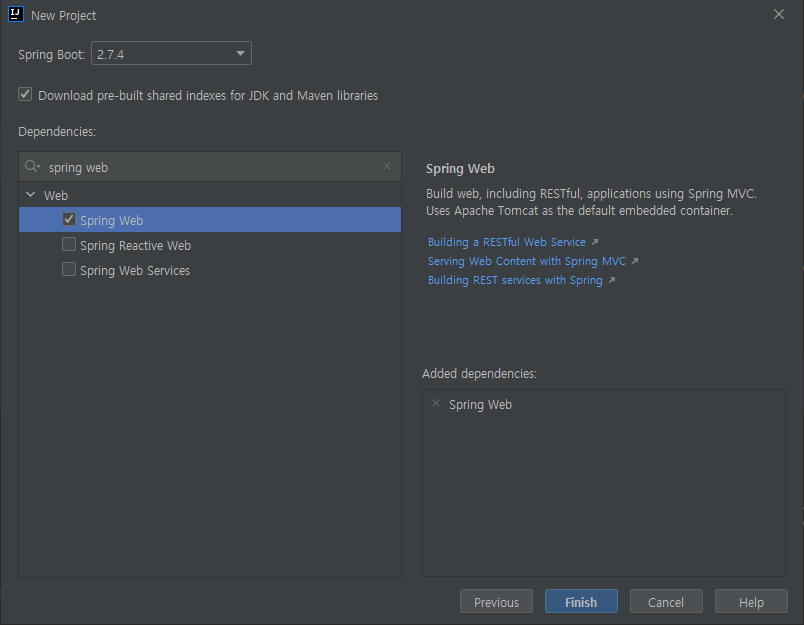This screenshot has height=625, width=804.
Task: Select Spring Web in added dependencies list
Action: [x=480, y=405]
